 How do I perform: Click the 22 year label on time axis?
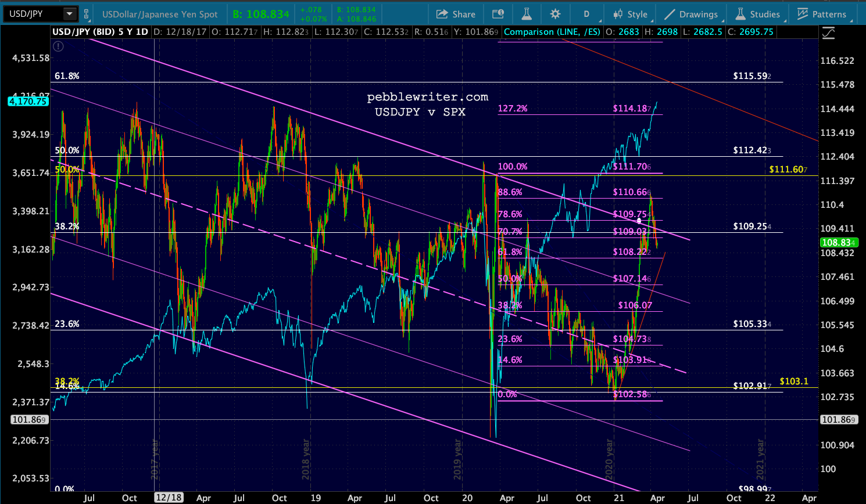pyautogui.click(x=770, y=498)
